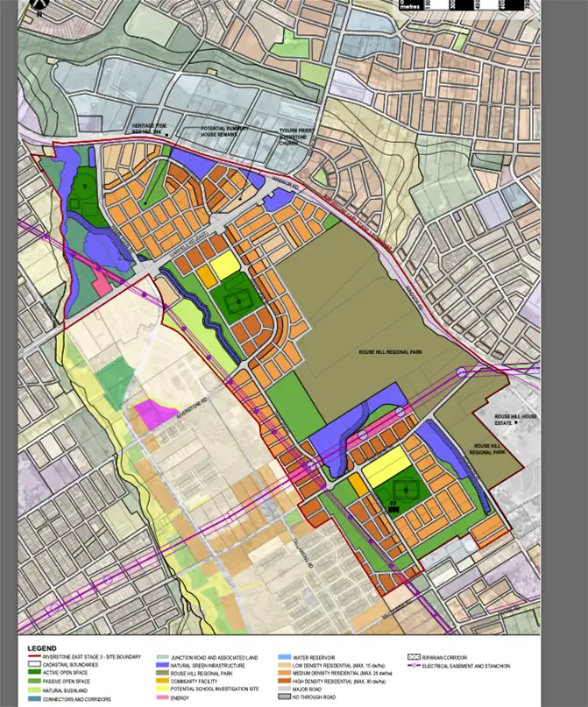
Task: Click the electrical stanchion marker on Rouse Hill park edge
Action: tap(463, 372)
